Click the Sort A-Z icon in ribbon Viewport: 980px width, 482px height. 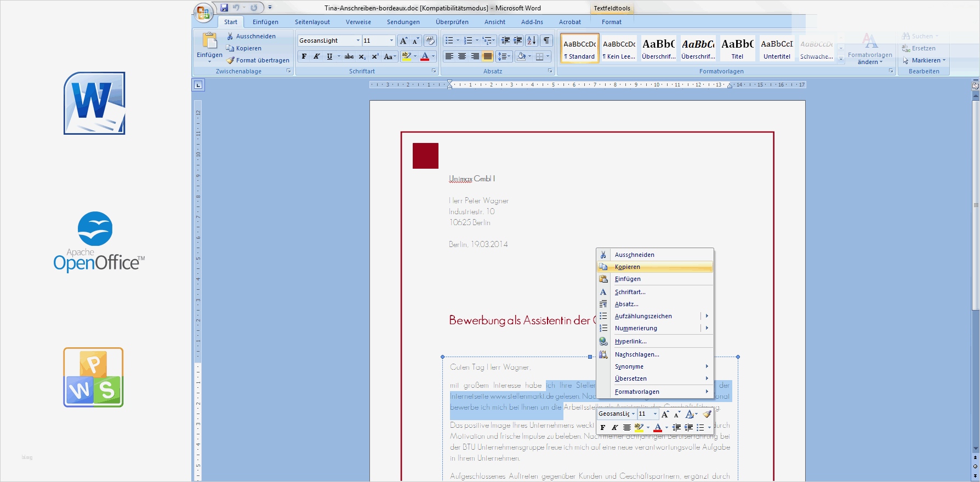(x=532, y=41)
